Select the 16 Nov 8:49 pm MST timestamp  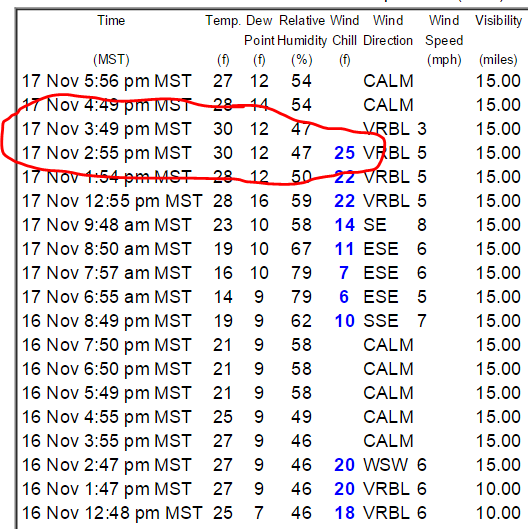(107, 321)
